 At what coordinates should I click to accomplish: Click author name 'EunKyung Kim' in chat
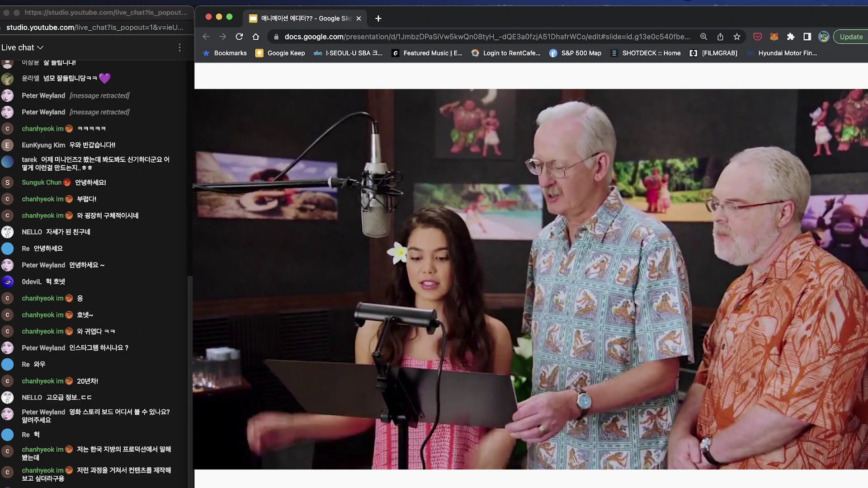pos(43,145)
